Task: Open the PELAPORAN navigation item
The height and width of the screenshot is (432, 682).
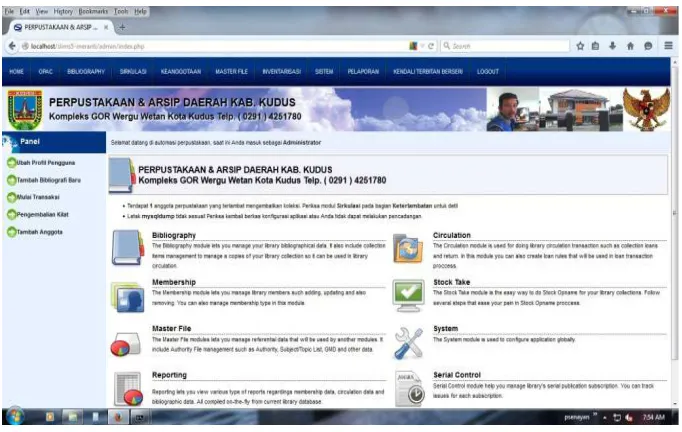Action: (x=363, y=71)
